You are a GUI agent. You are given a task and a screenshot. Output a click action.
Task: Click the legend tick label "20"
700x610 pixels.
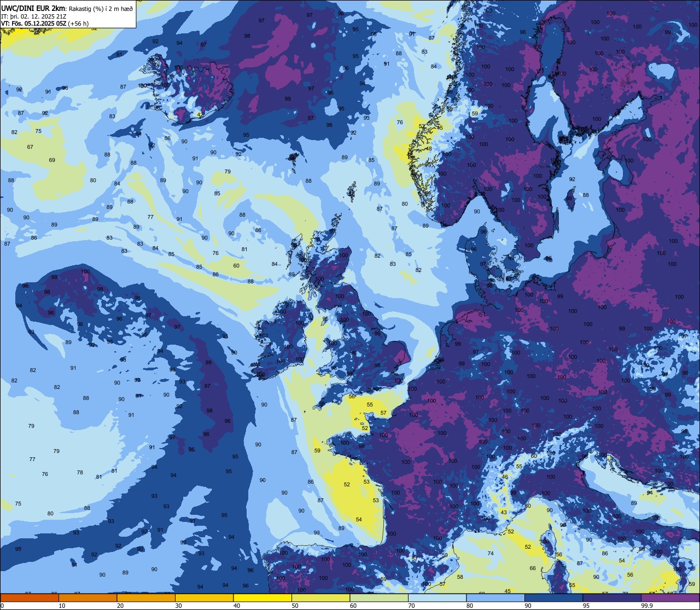[x=120, y=606]
